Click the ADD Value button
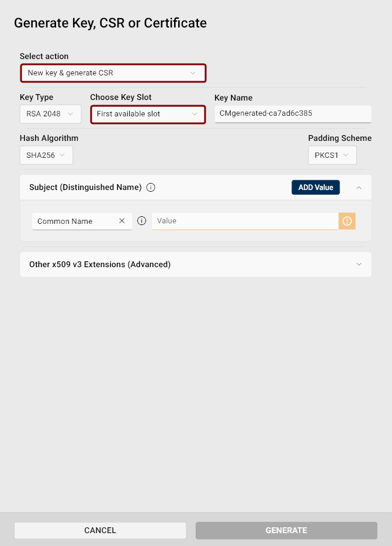Image resolution: width=392 pixels, height=546 pixels. pos(315,187)
